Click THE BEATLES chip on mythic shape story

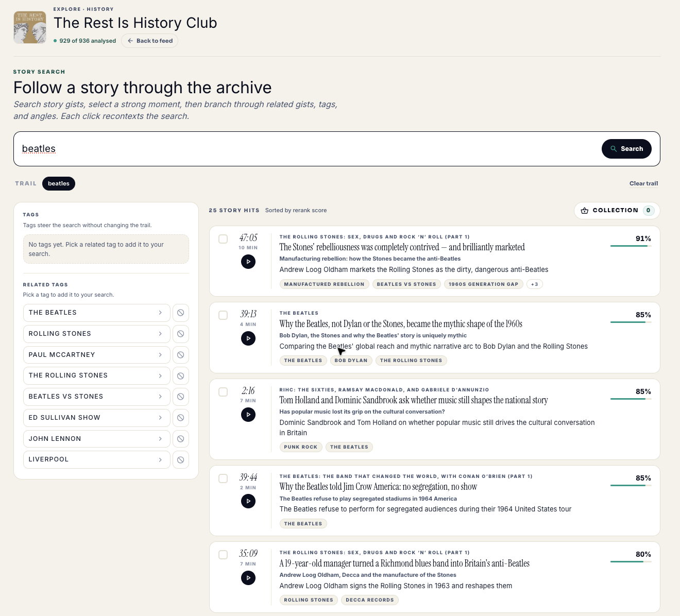303,361
